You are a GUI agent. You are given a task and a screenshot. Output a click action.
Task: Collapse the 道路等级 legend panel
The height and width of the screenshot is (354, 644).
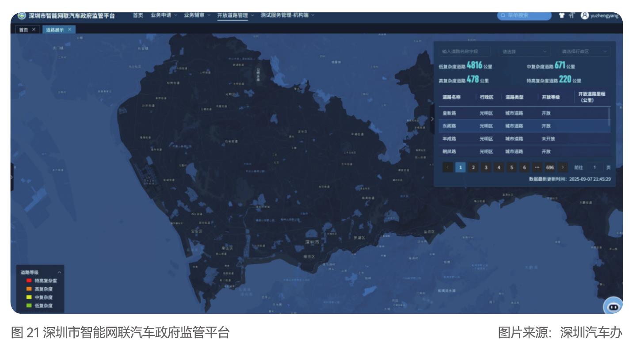coord(59,272)
